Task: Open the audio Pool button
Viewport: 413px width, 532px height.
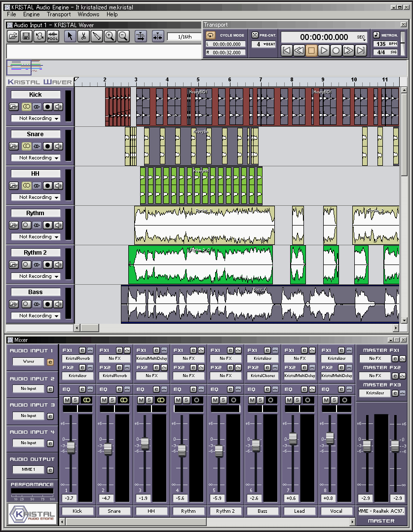Action: 53,36
